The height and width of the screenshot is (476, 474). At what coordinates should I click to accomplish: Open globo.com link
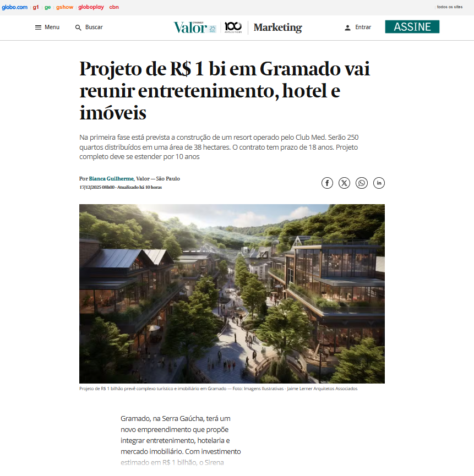point(14,7)
